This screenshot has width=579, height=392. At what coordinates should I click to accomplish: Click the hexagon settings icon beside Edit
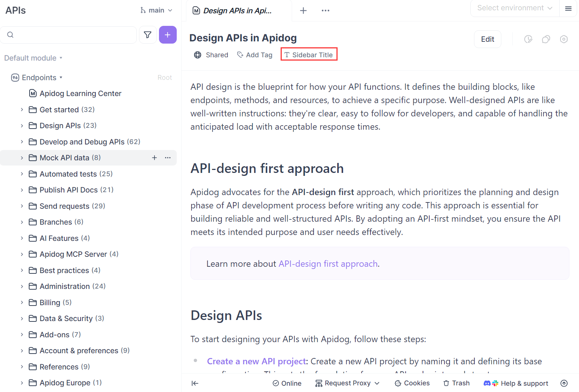[563, 39]
